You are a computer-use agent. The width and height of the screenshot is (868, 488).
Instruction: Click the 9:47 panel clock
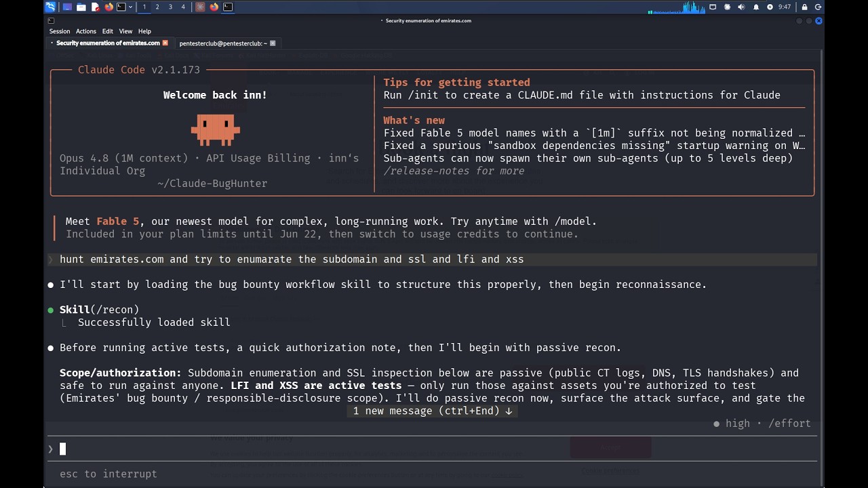tap(785, 7)
